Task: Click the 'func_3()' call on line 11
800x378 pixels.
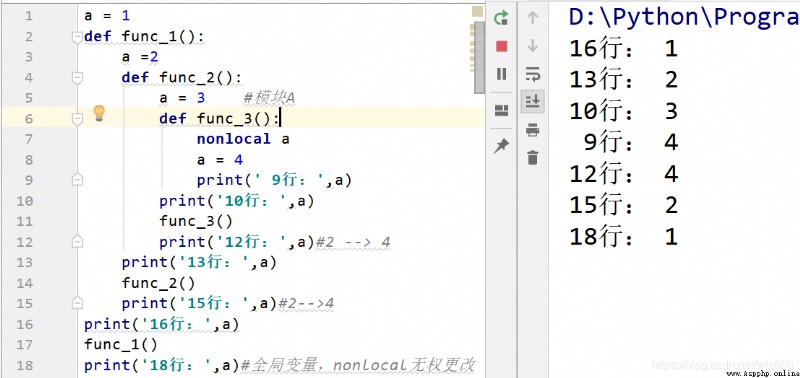Action: click(196, 221)
